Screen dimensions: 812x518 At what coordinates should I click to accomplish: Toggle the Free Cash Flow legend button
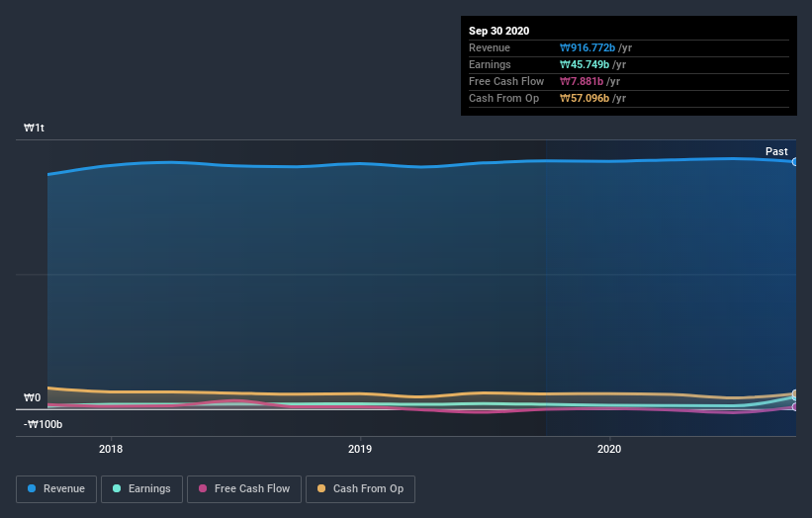point(244,489)
